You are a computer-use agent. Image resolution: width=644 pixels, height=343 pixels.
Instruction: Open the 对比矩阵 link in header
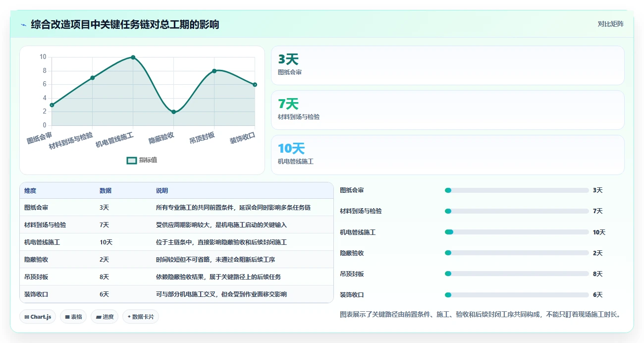tap(610, 24)
